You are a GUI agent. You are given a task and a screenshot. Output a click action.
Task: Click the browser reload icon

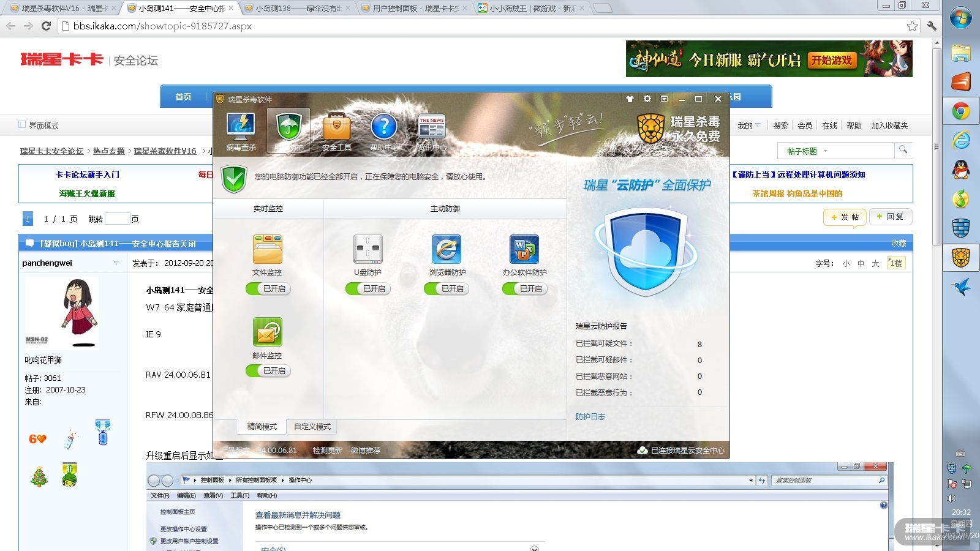pyautogui.click(x=46, y=26)
